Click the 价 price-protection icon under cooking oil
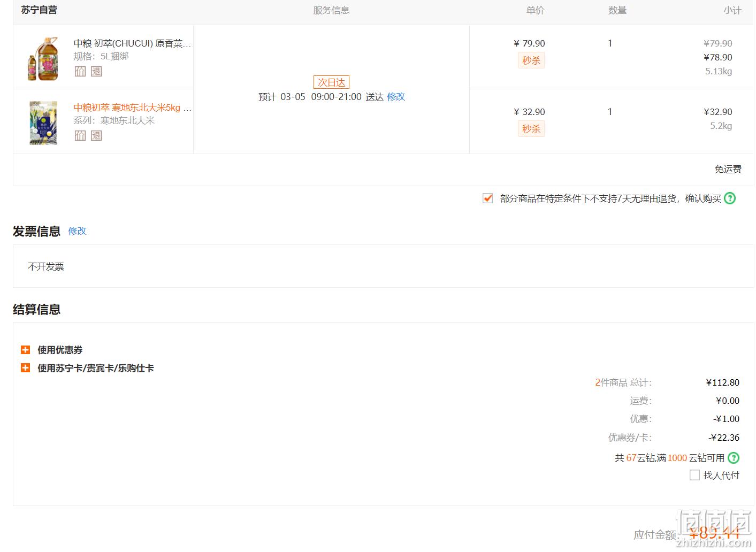This screenshot has height=552, width=756. click(80, 71)
